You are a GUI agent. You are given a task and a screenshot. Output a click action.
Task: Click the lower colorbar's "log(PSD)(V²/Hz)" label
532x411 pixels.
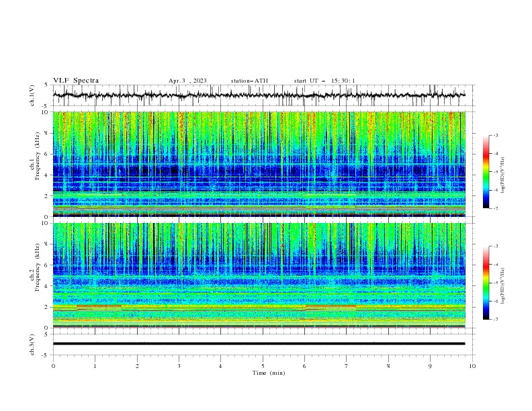tap(502, 285)
